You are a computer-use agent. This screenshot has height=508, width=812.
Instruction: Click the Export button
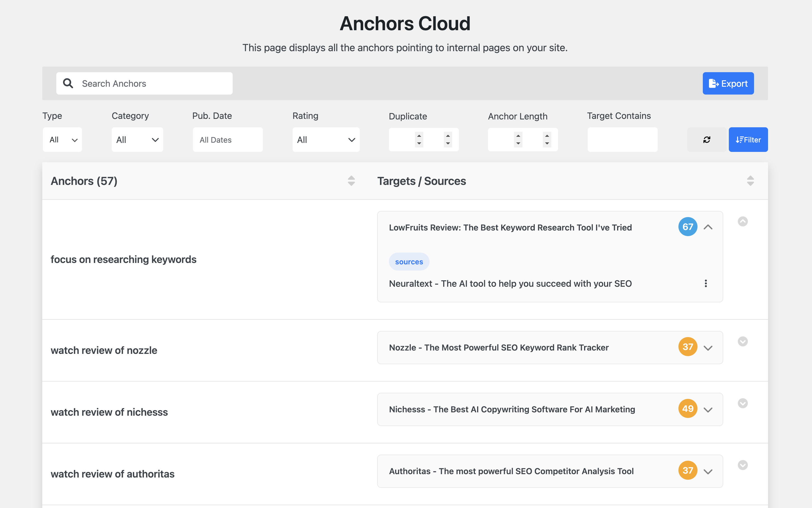tap(728, 83)
